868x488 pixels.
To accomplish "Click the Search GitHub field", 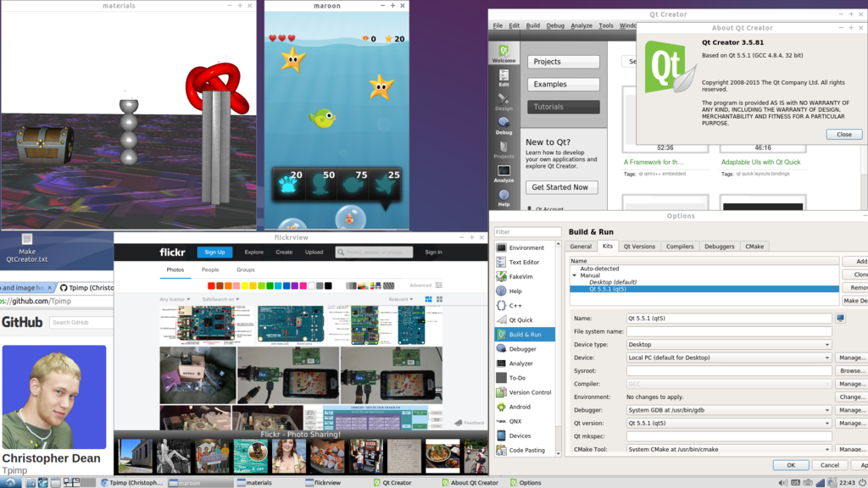I will click(x=81, y=322).
